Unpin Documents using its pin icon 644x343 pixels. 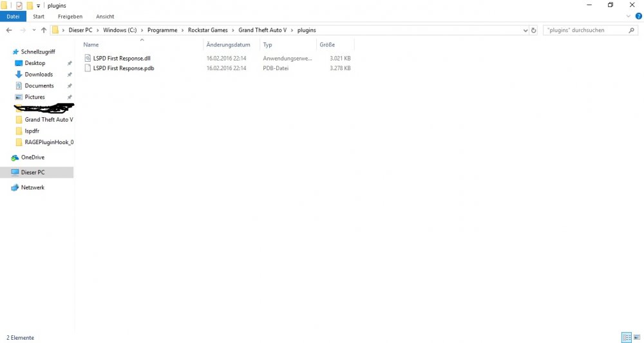coord(70,86)
